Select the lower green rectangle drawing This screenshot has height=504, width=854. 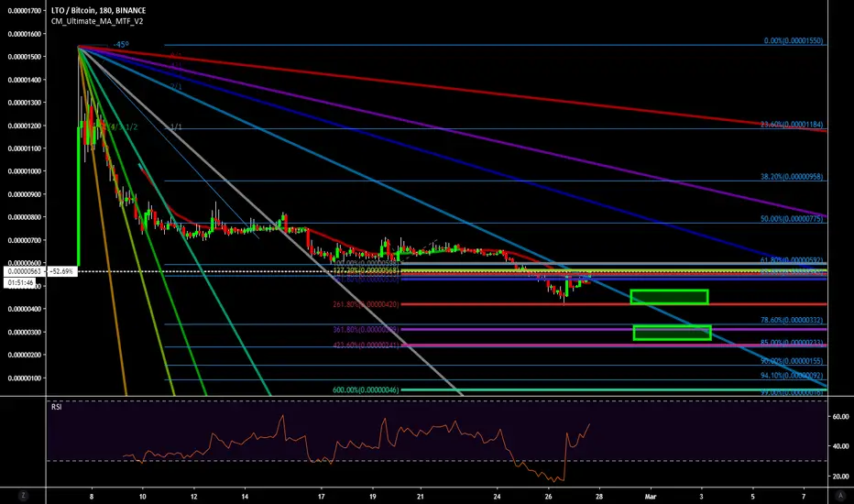(672, 333)
